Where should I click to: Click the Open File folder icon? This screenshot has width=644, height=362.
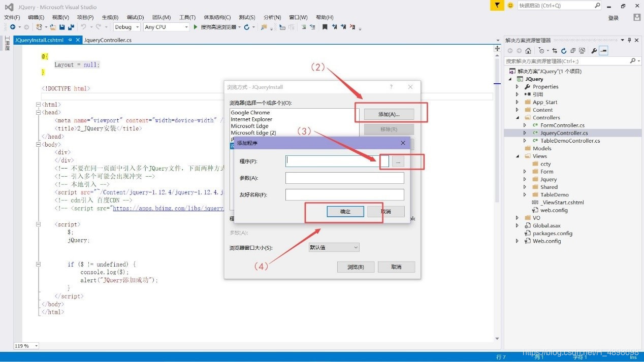[x=53, y=27]
